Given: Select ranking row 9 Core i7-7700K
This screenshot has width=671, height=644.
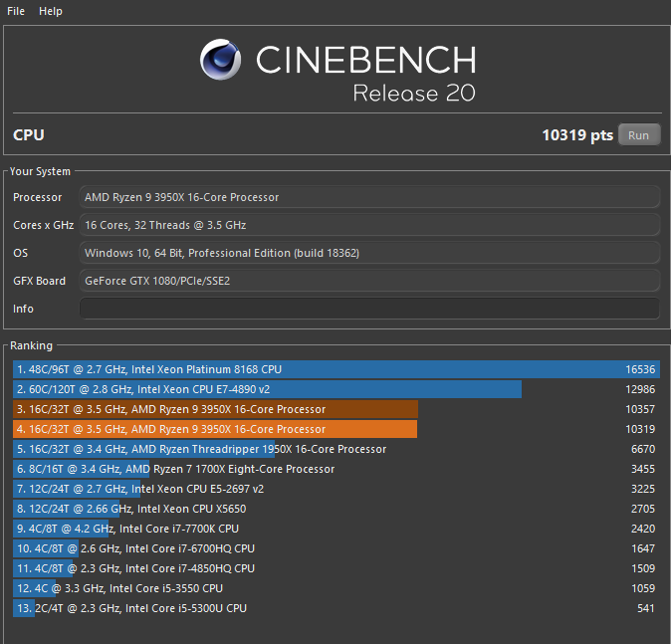Looking at the screenshot, I should [x=335, y=529].
